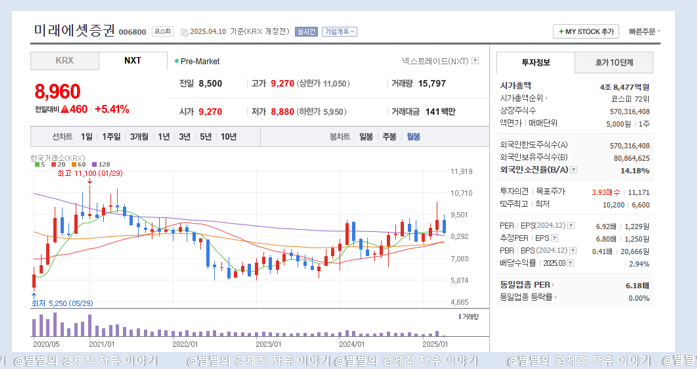Click the 최고 11,100 (01/29) chart marker

tap(90, 173)
